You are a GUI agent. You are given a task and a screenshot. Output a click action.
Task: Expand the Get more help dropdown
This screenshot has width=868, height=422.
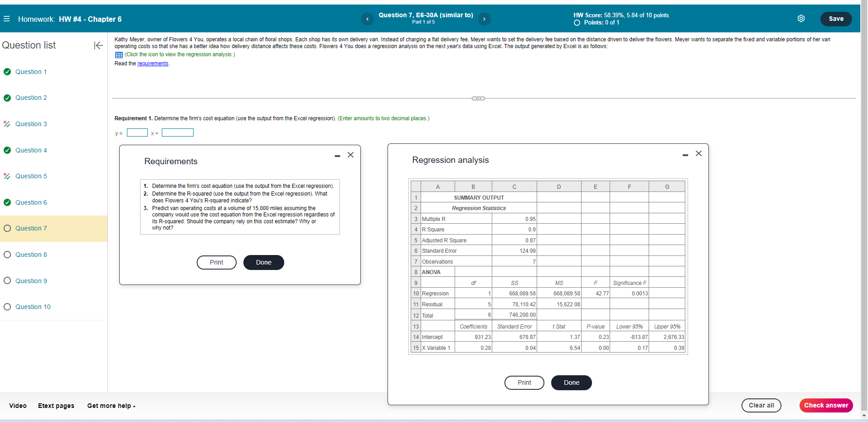(x=111, y=406)
